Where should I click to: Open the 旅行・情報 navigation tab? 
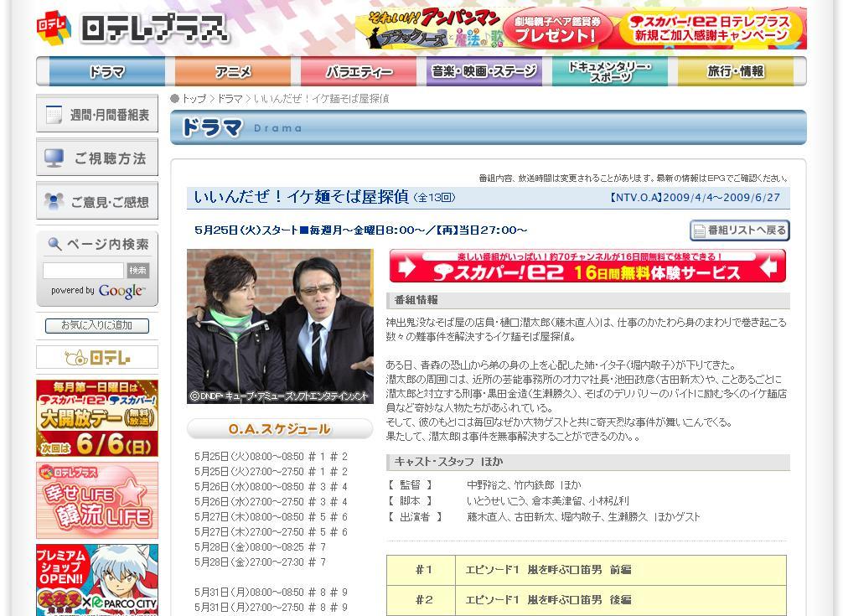tap(736, 71)
